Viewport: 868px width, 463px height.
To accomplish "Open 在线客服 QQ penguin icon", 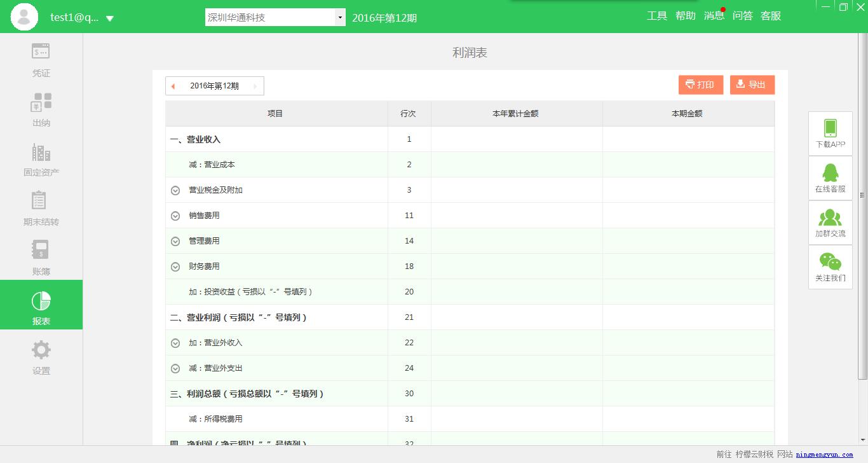I will tap(830, 172).
